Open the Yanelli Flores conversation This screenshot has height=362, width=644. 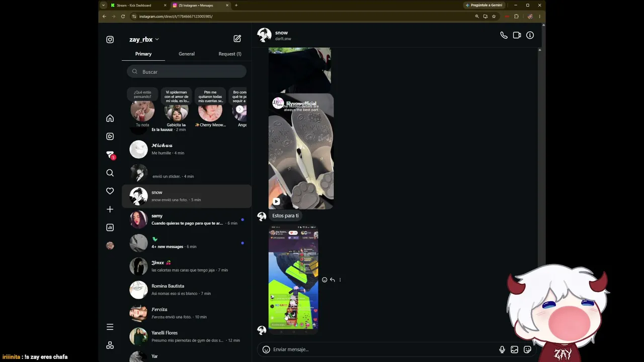tap(187, 336)
